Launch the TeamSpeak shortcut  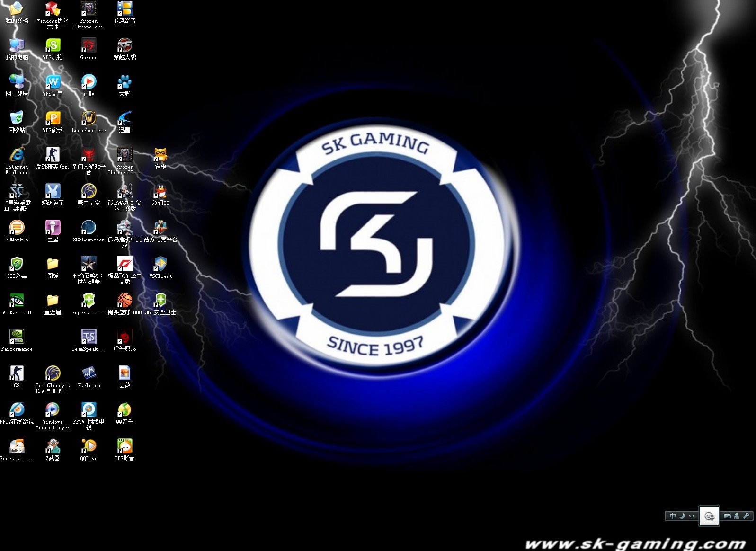[89, 337]
